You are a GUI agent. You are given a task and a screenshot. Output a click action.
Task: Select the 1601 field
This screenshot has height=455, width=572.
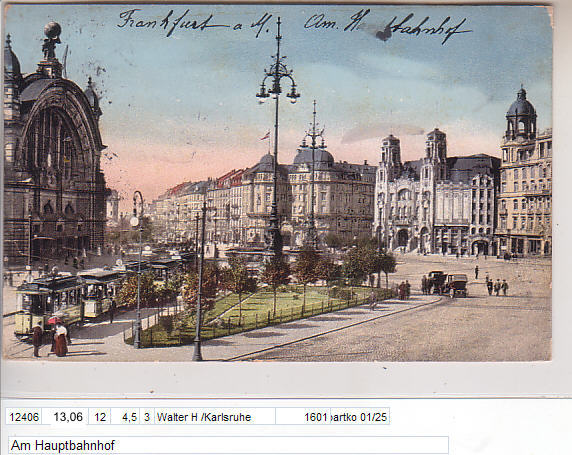(303, 416)
